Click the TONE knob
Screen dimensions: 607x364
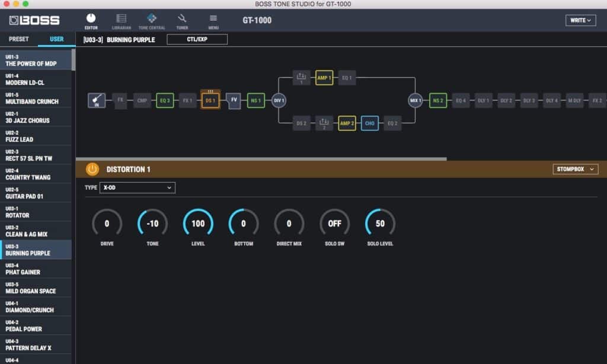tap(152, 223)
